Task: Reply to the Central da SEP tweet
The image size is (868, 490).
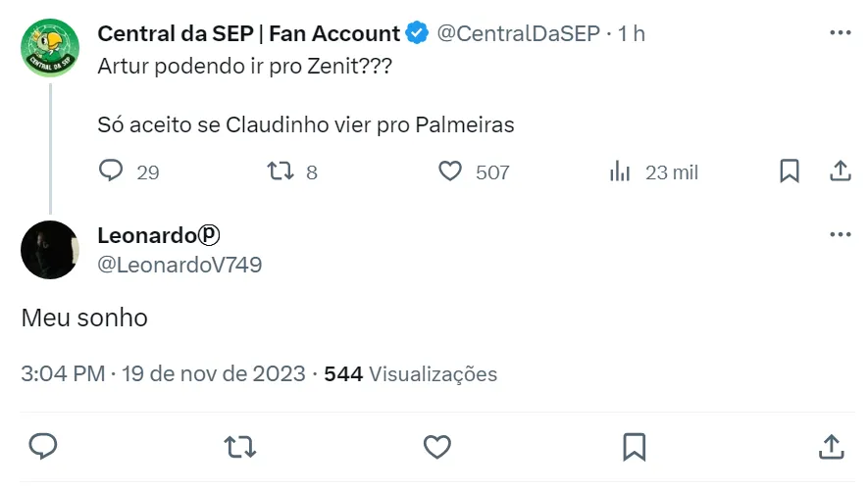Action: coord(112,171)
